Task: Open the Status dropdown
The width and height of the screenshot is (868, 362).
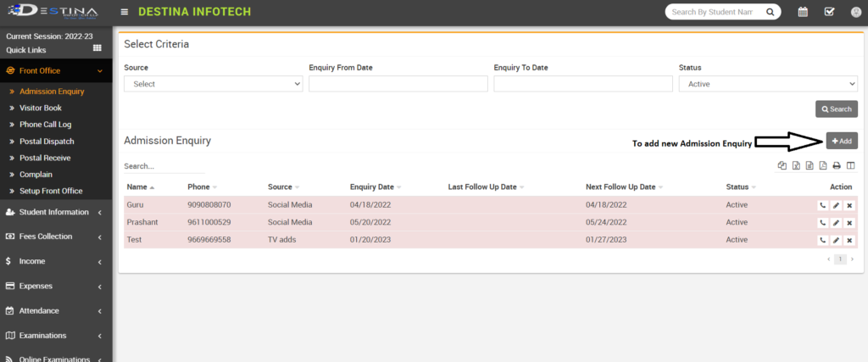Action: [x=768, y=84]
